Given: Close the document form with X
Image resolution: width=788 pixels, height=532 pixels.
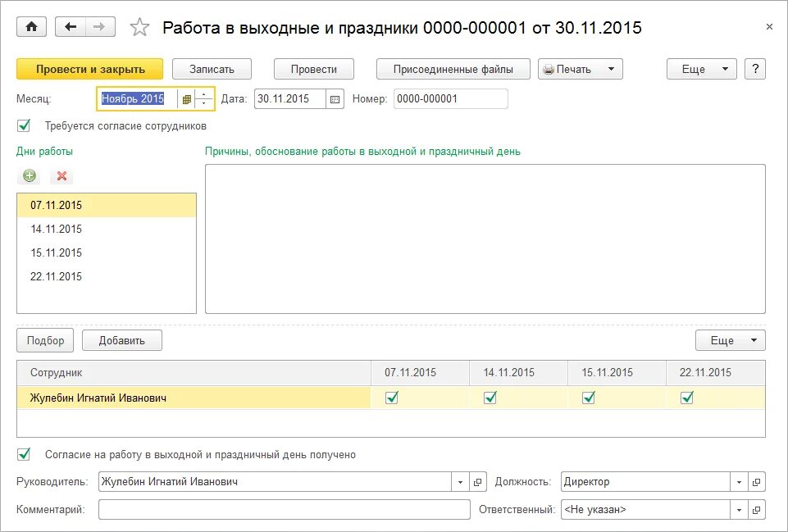Looking at the screenshot, I should pyautogui.click(x=769, y=27).
